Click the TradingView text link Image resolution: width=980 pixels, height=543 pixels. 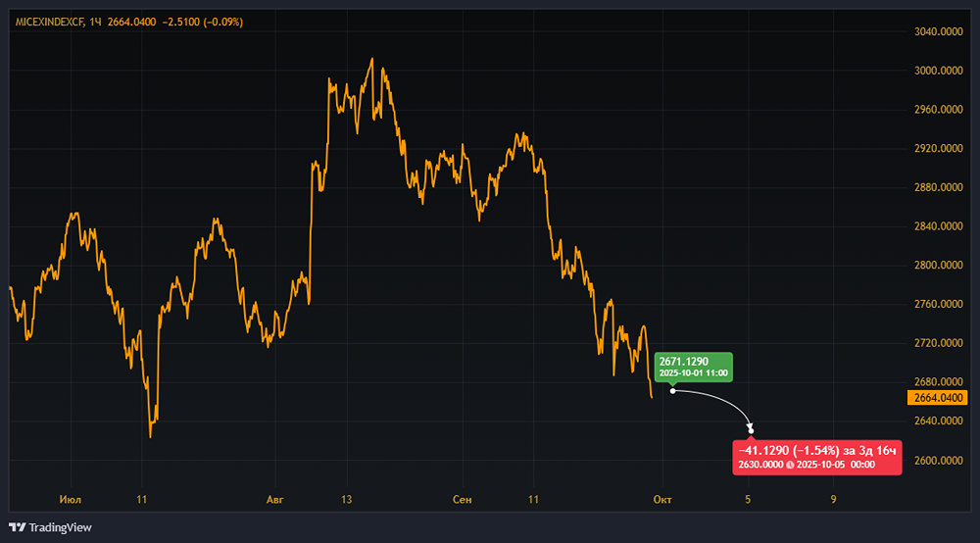(x=60, y=527)
